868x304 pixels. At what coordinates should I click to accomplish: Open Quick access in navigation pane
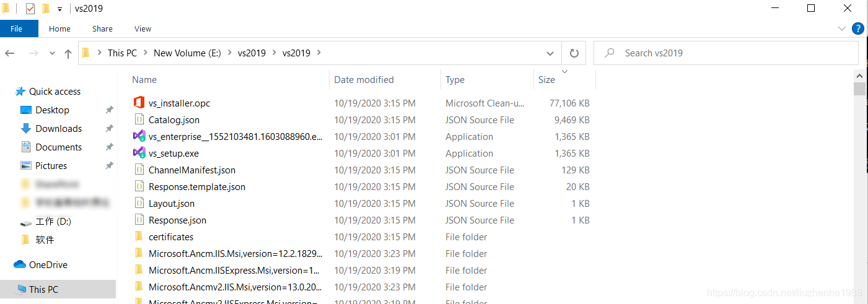[55, 92]
